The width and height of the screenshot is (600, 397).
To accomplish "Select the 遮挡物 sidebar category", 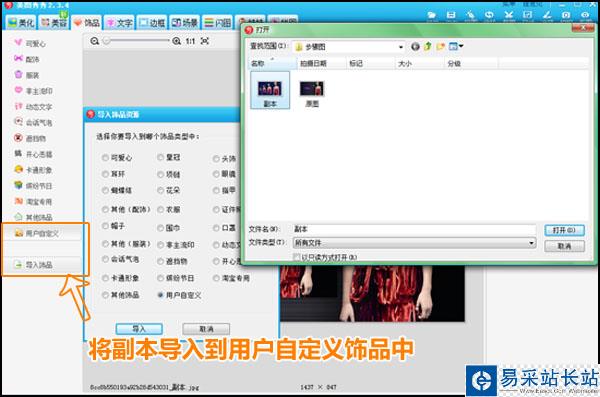I will pos(30,138).
